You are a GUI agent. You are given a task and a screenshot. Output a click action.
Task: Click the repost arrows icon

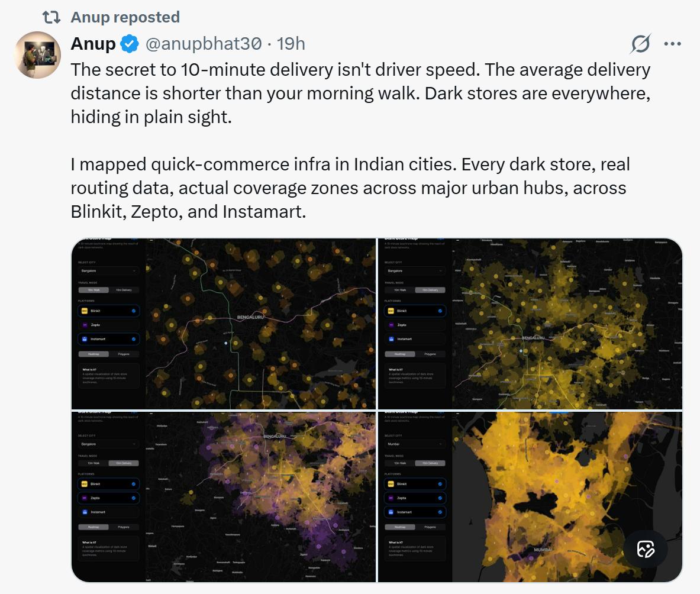[x=51, y=18]
